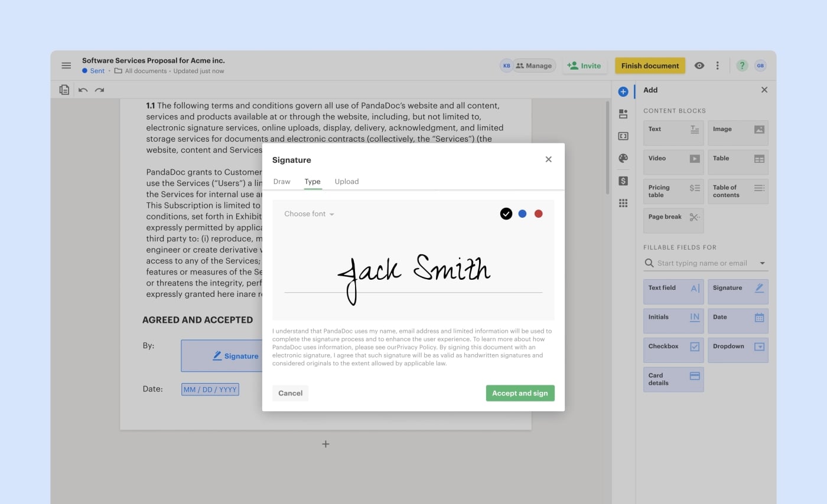Select the black signature ink swatch
The height and width of the screenshot is (504, 827).
pyautogui.click(x=506, y=214)
